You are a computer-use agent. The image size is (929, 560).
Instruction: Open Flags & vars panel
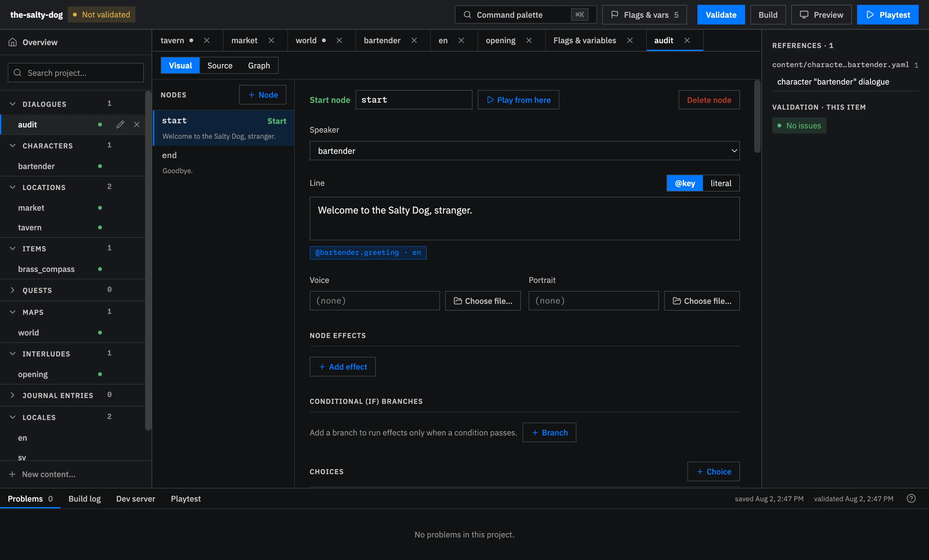click(x=644, y=15)
